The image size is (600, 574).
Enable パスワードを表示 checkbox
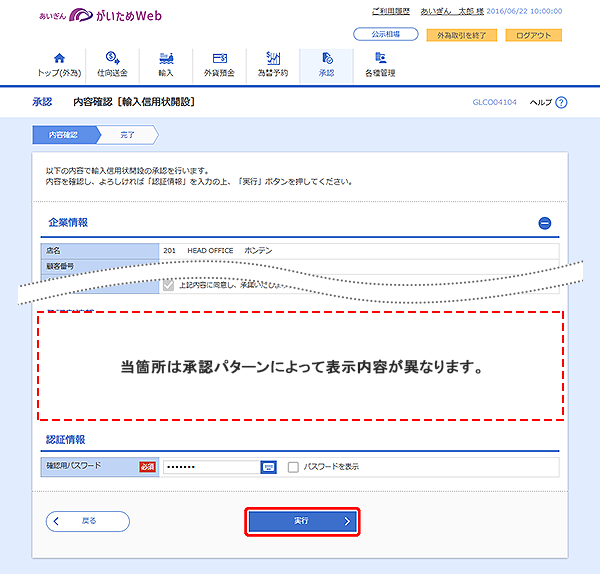coord(293,467)
